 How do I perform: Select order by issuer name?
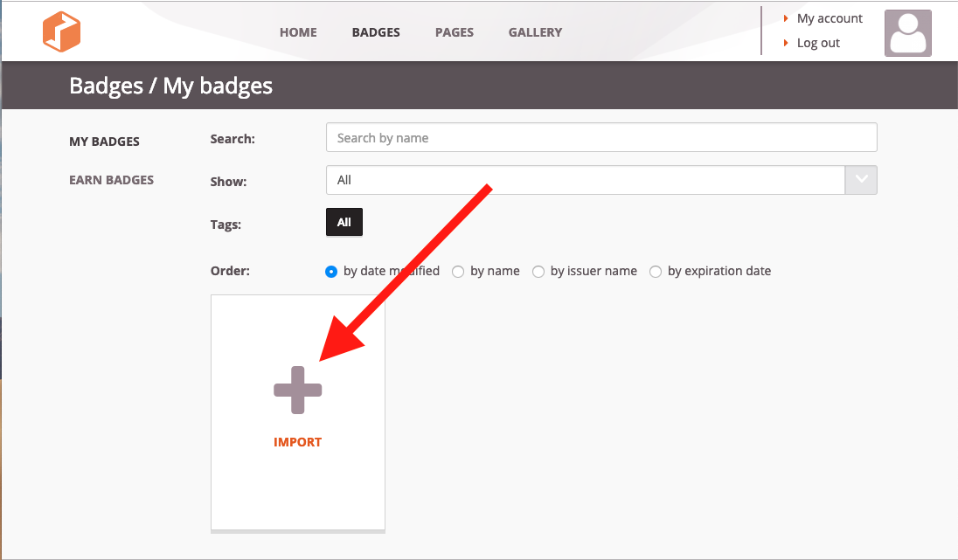click(538, 271)
